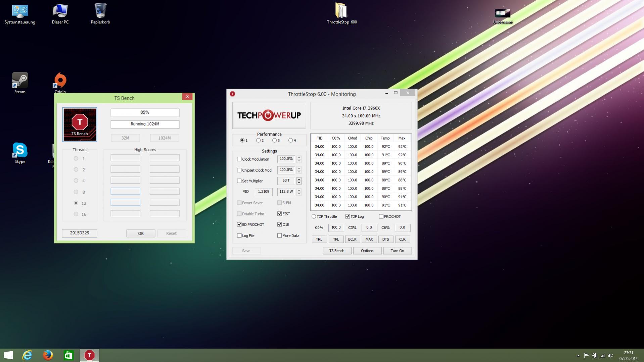Select 12 threads radio in TS Bench
Viewport: 644px width, 362px height.
click(x=76, y=203)
